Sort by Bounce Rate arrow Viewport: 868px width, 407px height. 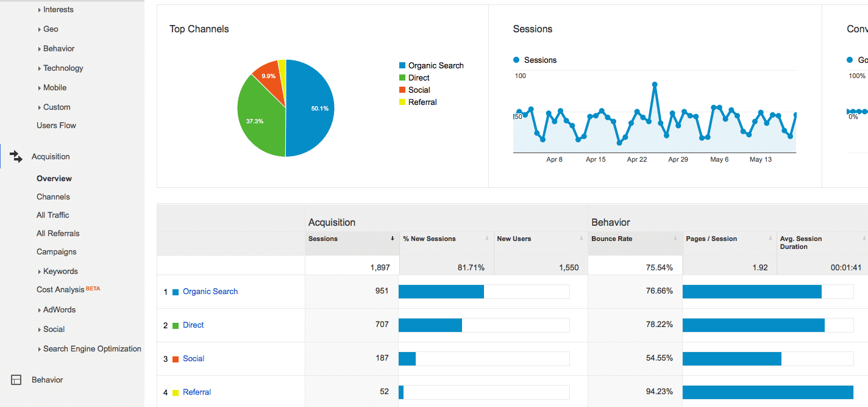(x=676, y=239)
